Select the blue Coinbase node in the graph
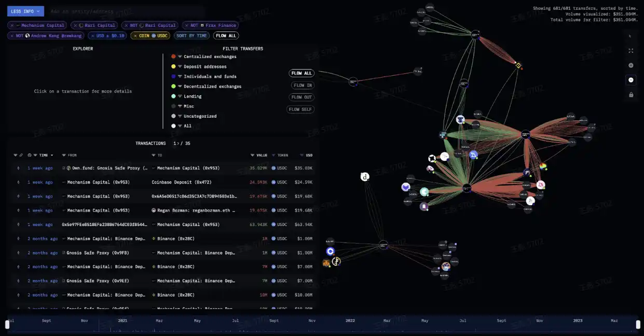Viewport: 644px width, 336px height. click(x=331, y=251)
